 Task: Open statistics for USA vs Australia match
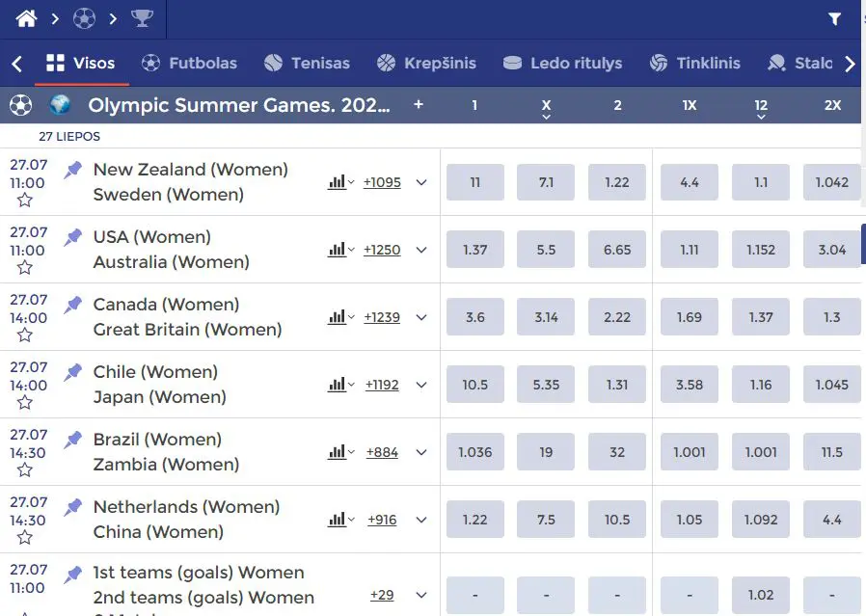(340, 250)
